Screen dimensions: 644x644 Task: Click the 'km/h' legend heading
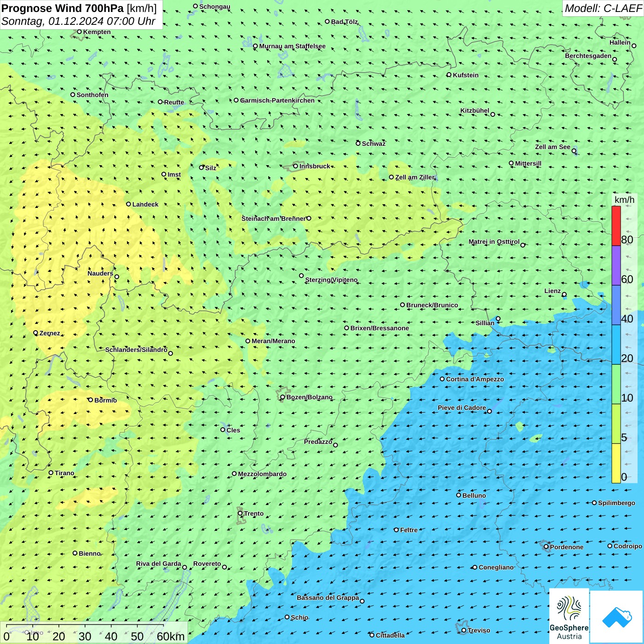click(625, 200)
